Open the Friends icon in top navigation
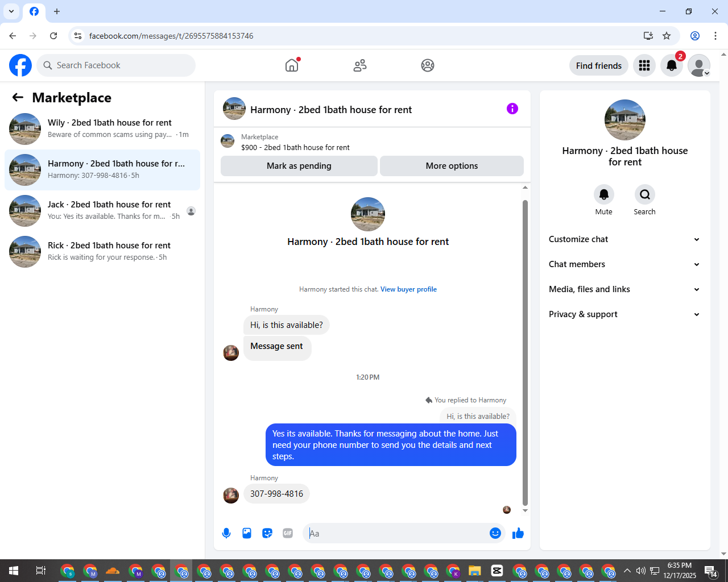 [360, 65]
